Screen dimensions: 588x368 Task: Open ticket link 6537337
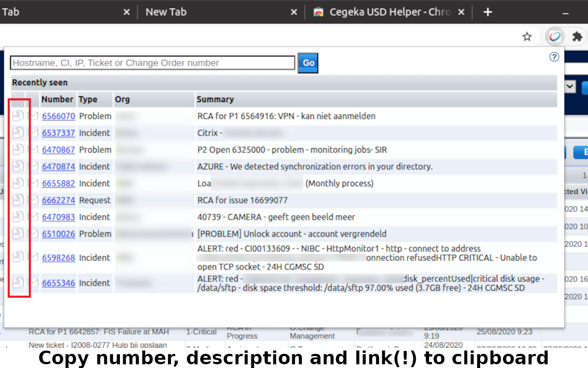58,133
